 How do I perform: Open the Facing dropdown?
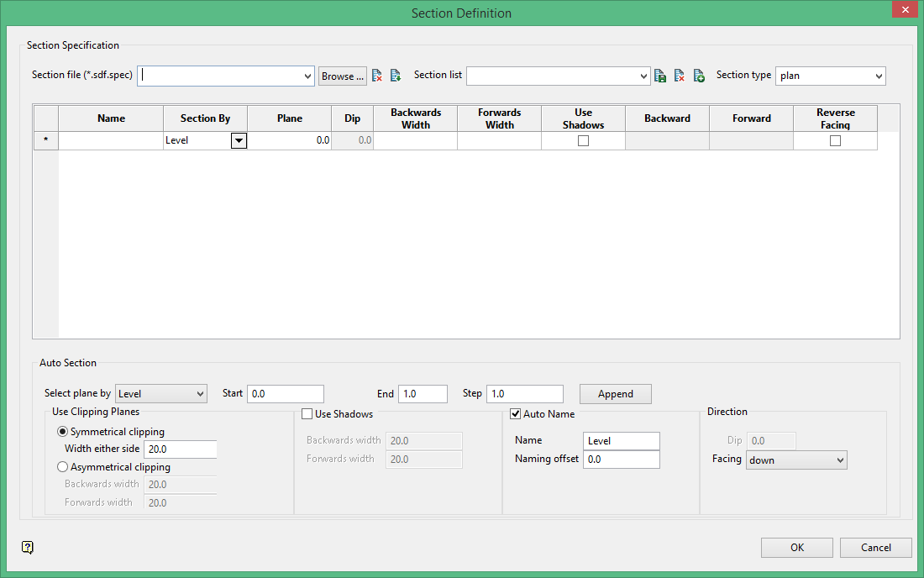796,460
